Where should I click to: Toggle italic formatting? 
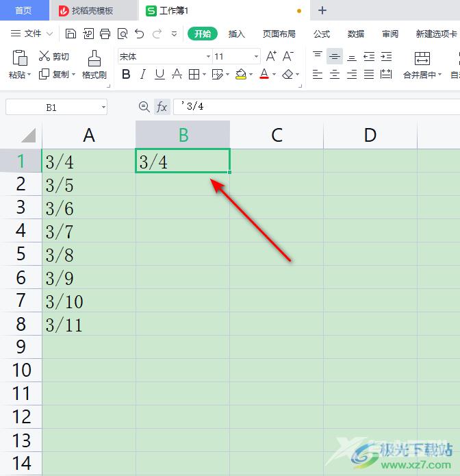(142, 74)
